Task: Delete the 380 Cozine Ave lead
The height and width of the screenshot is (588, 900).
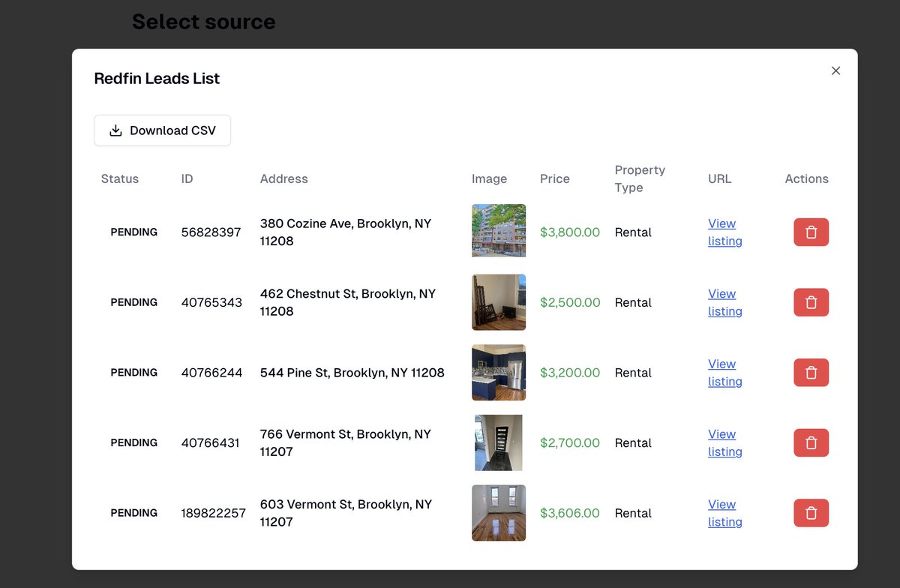Action: tap(811, 232)
